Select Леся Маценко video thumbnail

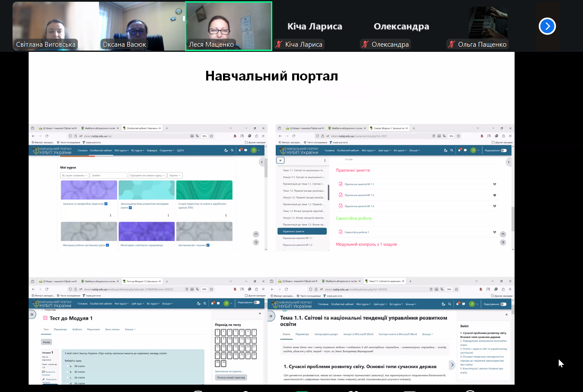click(x=229, y=26)
